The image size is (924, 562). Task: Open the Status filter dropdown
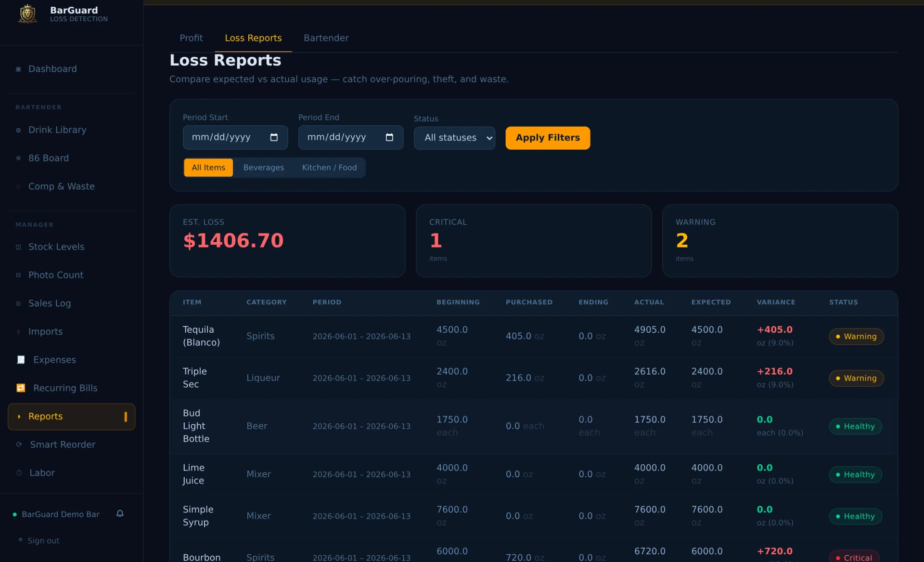click(454, 138)
